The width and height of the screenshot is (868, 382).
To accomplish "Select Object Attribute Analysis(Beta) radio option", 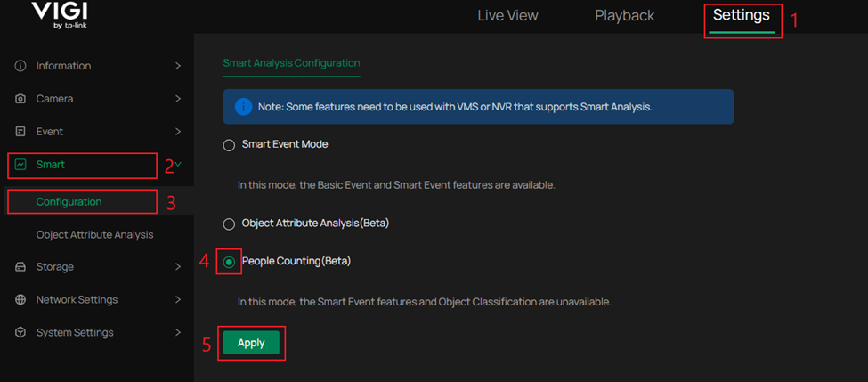I will 230,224.
